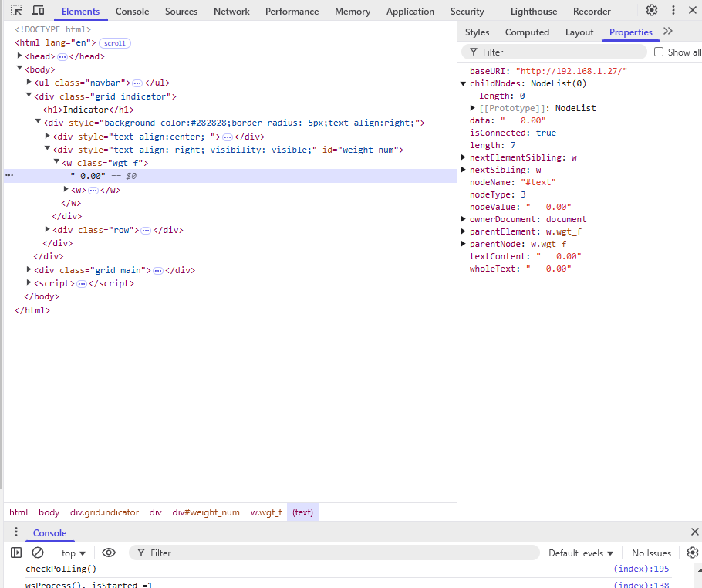
Task: Open console settings gear icon
Action: click(x=692, y=553)
